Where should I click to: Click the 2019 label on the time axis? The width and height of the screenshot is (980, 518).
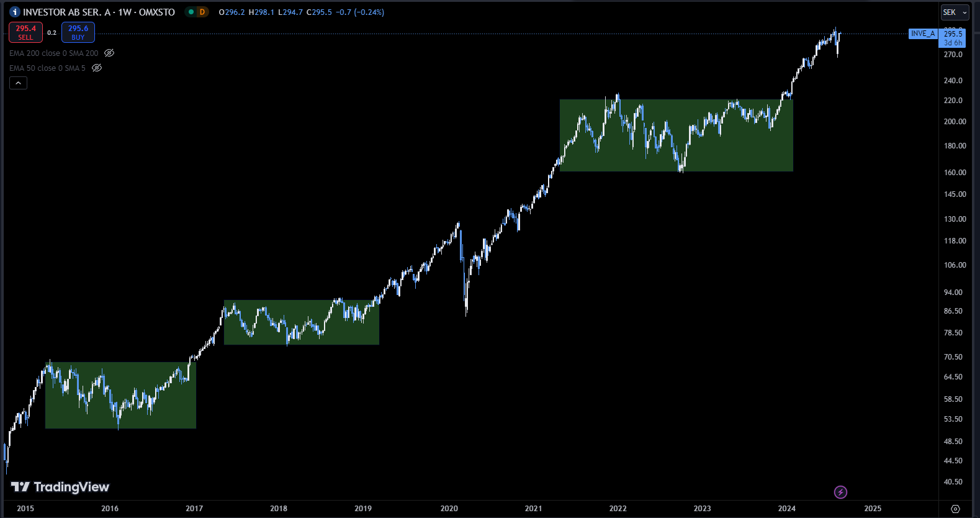(363, 509)
